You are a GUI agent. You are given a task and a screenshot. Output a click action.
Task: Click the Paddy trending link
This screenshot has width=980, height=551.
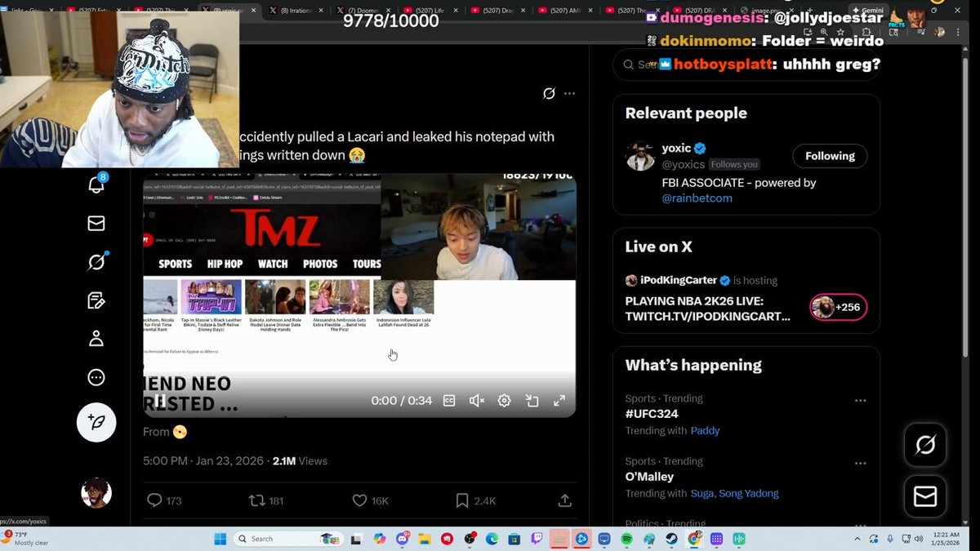705,431
